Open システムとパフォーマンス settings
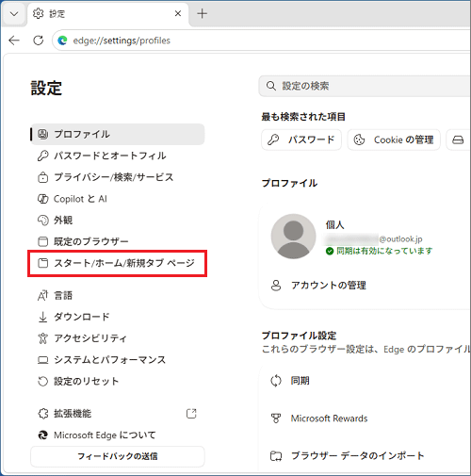 118,360
